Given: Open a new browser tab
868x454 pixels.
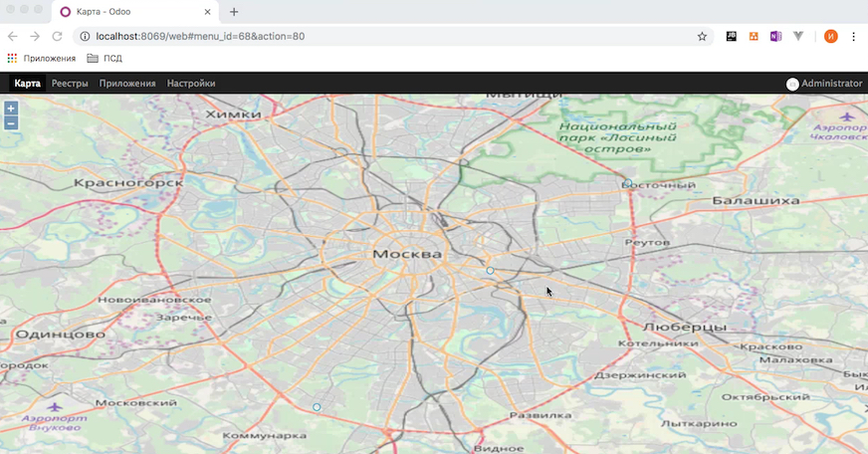Looking at the screenshot, I should click(x=234, y=12).
